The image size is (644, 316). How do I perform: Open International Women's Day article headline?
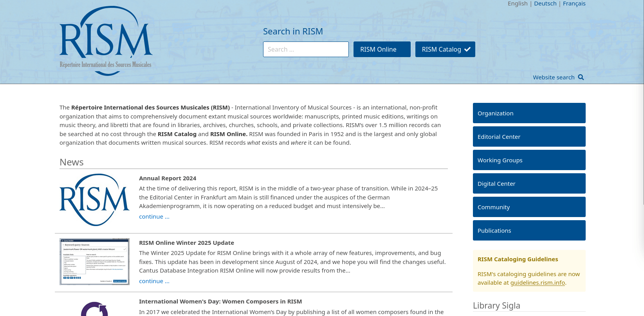220,302
